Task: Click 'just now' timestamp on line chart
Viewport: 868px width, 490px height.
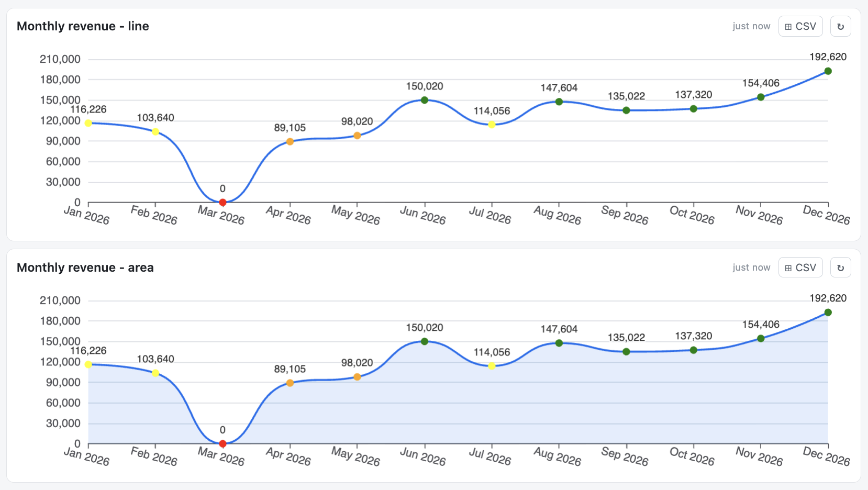Action: tap(751, 26)
